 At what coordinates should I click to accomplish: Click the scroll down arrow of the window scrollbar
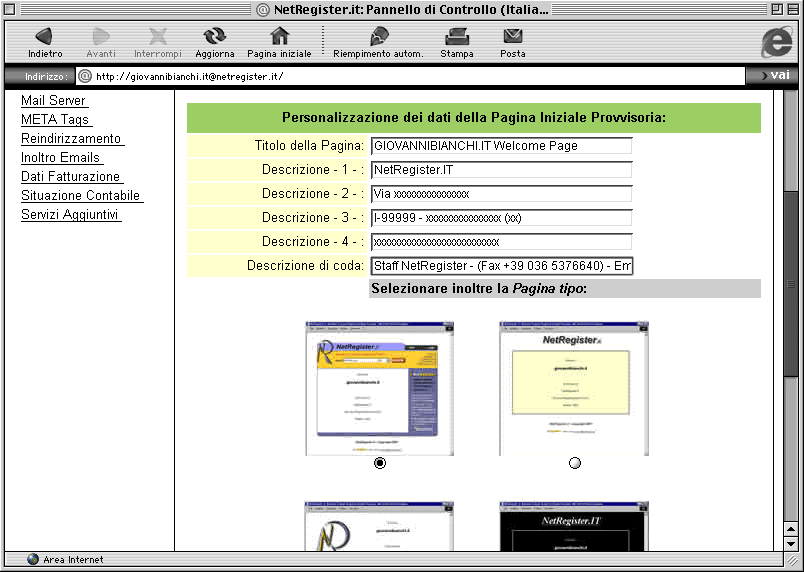[x=791, y=543]
